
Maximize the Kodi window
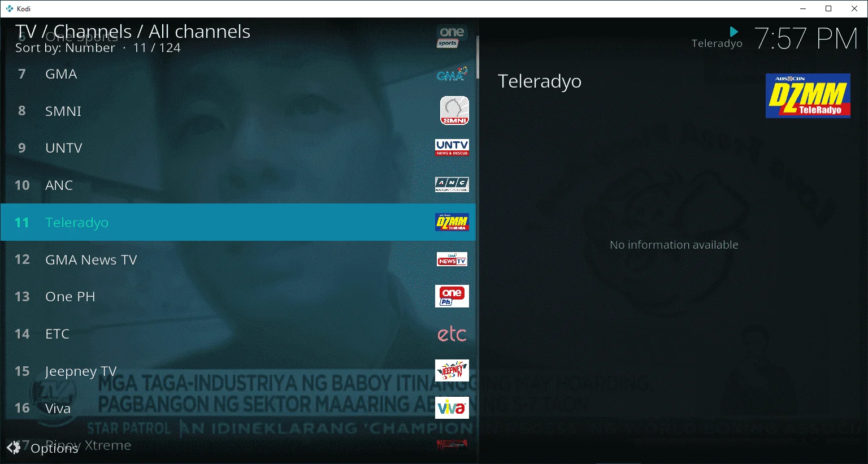coord(828,8)
